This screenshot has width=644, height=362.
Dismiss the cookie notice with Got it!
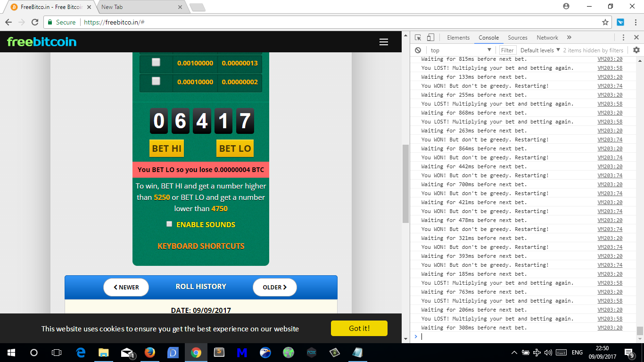tap(359, 328)
